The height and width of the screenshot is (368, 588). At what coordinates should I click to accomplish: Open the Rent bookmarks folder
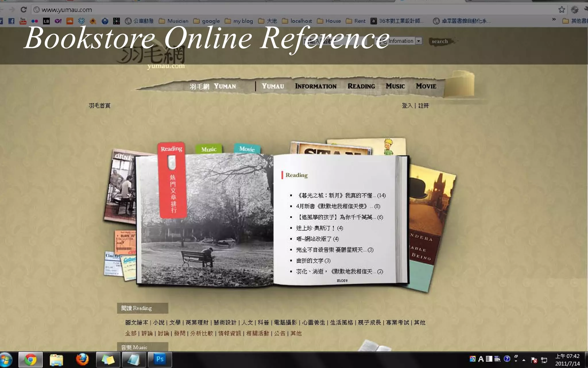356,21
